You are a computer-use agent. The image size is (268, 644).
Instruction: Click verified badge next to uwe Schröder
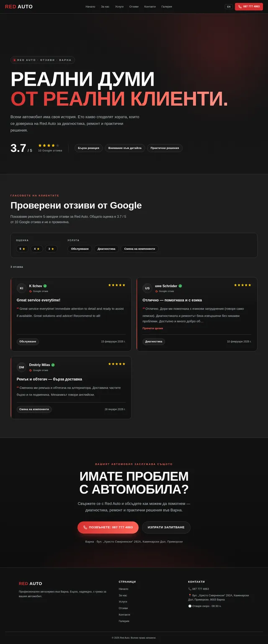pyautogui.click(x=180, y=286)
